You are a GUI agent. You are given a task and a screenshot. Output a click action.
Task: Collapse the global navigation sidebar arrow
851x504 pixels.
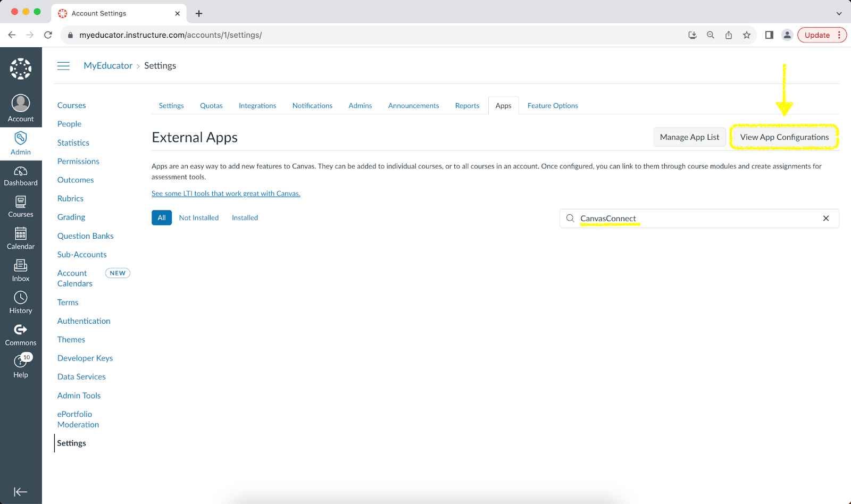(20, 492)
